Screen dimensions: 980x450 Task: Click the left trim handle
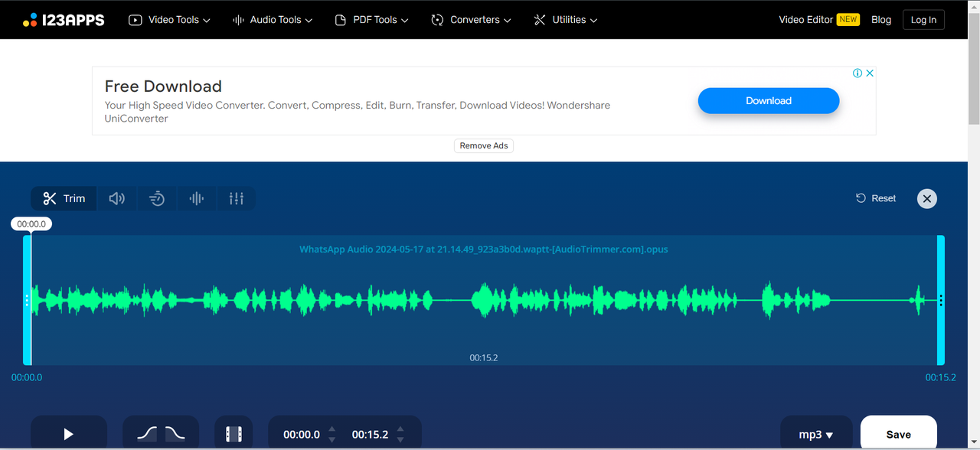pyautogui.click(x=27, y=300)
